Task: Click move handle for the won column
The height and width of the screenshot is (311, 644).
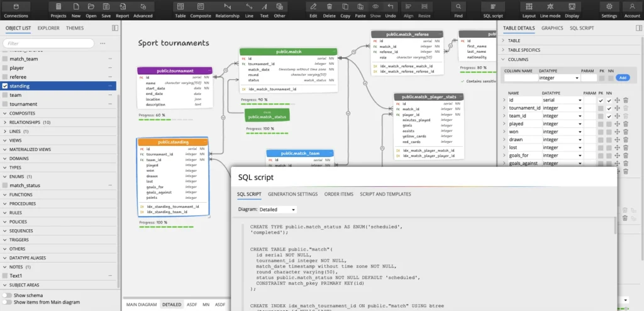Action: click(617, 132)
